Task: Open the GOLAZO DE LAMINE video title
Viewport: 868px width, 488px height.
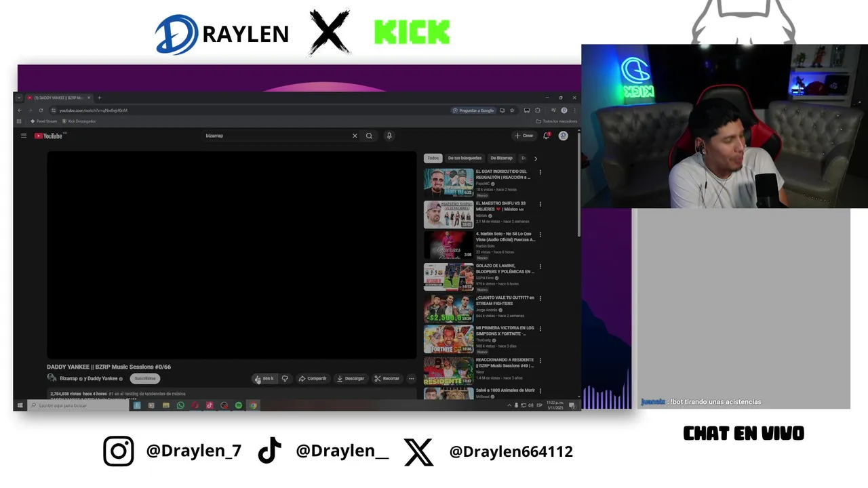Action: pyautogui.click(x=505, y=268)
